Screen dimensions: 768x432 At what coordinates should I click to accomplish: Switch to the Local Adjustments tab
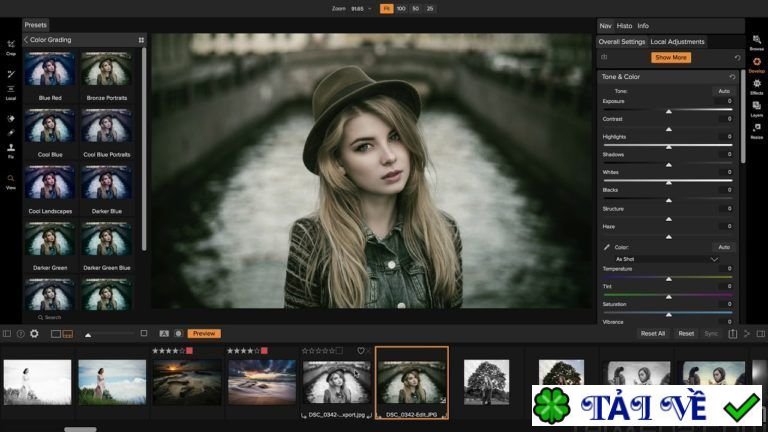677,42
